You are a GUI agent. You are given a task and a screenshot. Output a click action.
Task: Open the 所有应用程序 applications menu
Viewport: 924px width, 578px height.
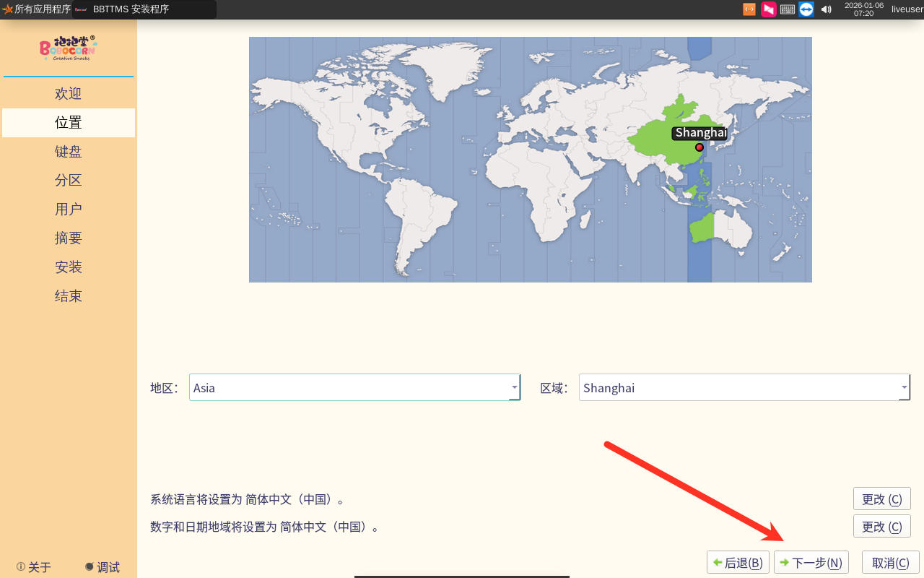click(37, 9)
